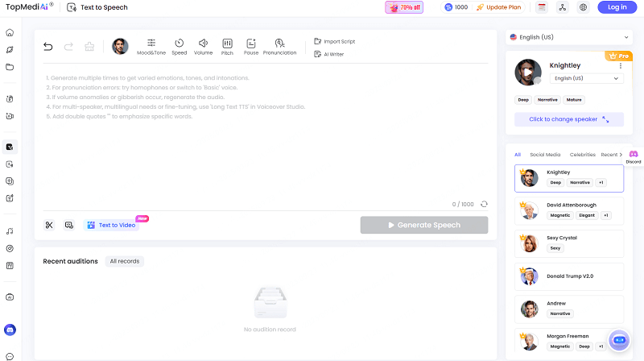Click the folder icon in sidebar
Viewport: 644px width, 361px height.
click(x=10, y=67)
